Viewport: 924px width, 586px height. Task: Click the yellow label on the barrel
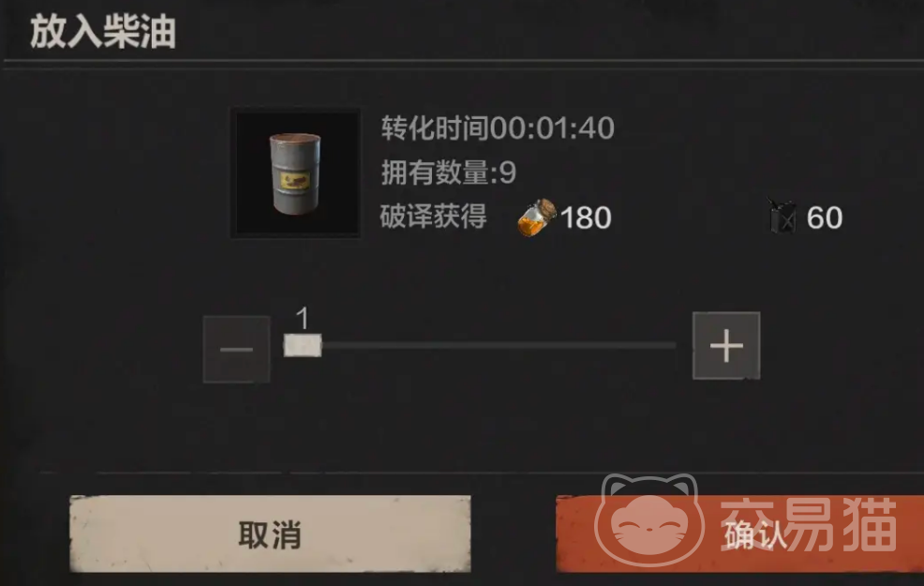[295, 180]
